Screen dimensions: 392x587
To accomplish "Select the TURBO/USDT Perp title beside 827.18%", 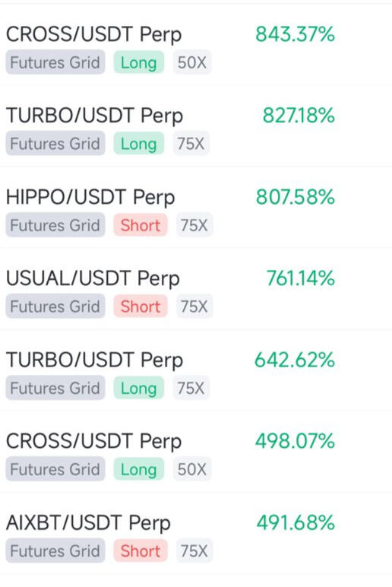I will (x=95, y=116).
